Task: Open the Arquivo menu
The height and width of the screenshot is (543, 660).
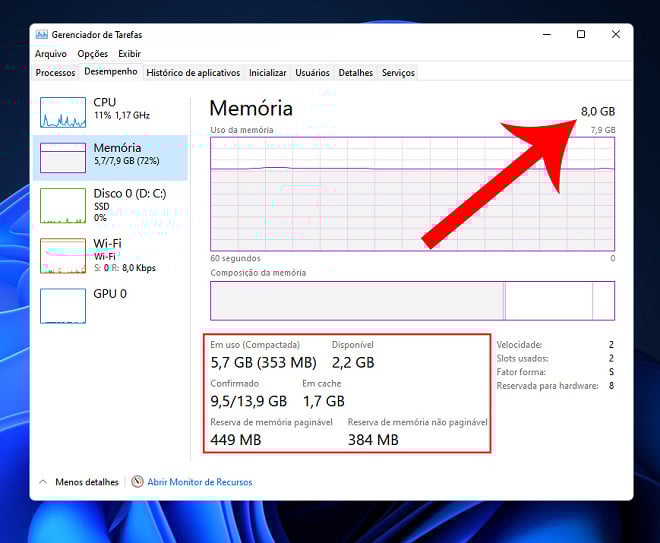Action: pos(51,54)
